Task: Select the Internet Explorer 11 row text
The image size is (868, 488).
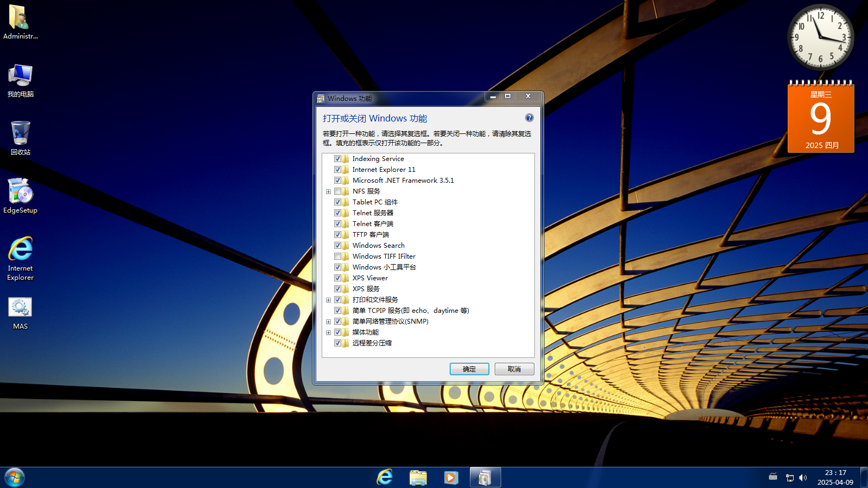Action: (384, 170)
